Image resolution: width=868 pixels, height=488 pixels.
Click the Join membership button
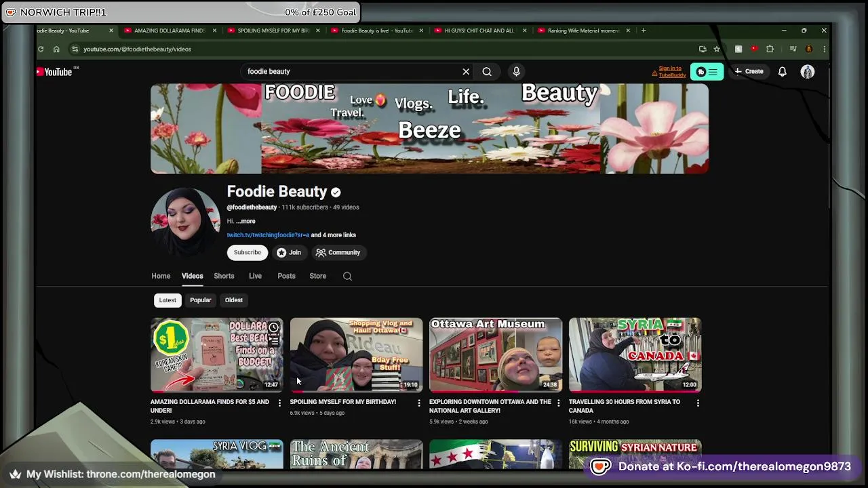click(x=289, y=252)
